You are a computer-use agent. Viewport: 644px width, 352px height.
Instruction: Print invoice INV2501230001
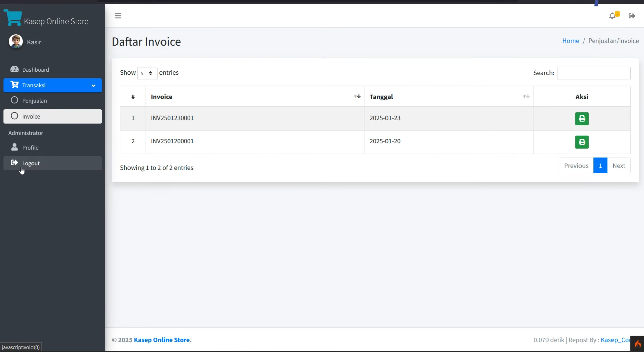click(x=582, y=119)
